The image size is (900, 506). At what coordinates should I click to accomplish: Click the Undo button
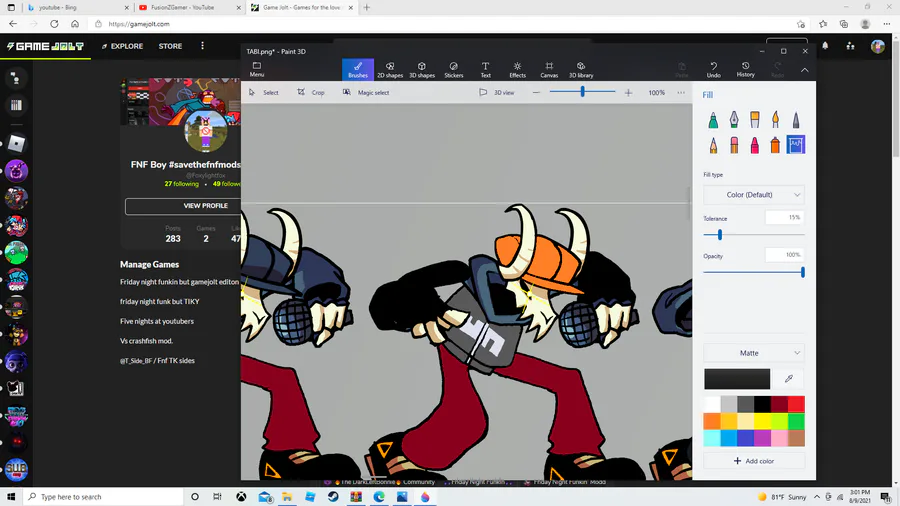(713, 70)
